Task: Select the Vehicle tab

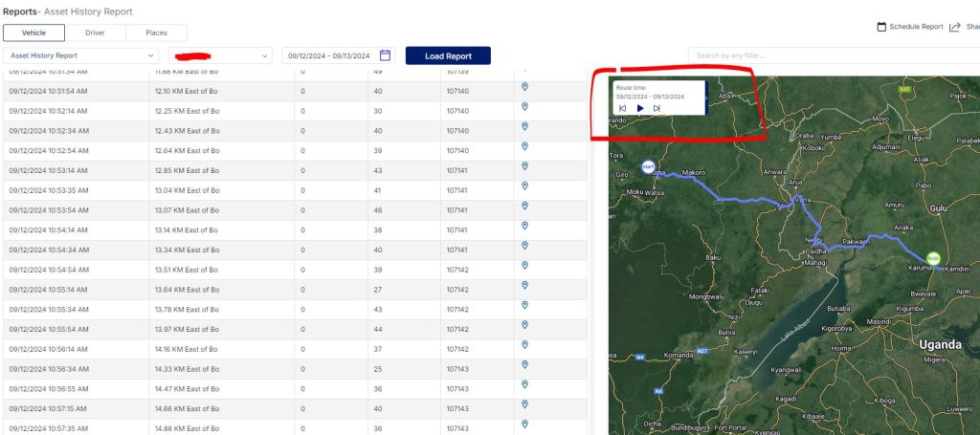Action: click(x=33, y=33)
